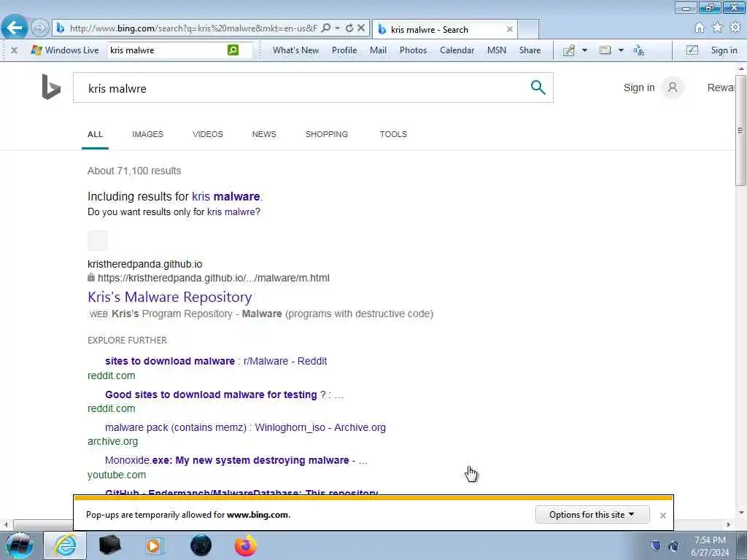
Task: Expand the dropdown beside the email icon
Action: click(x=621, y=50)
